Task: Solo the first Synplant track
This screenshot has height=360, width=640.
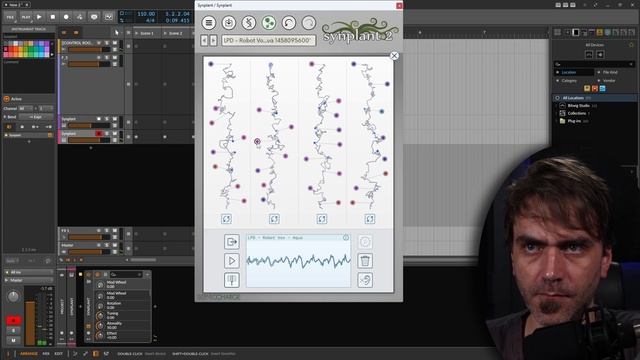Action: click(107, 119)
